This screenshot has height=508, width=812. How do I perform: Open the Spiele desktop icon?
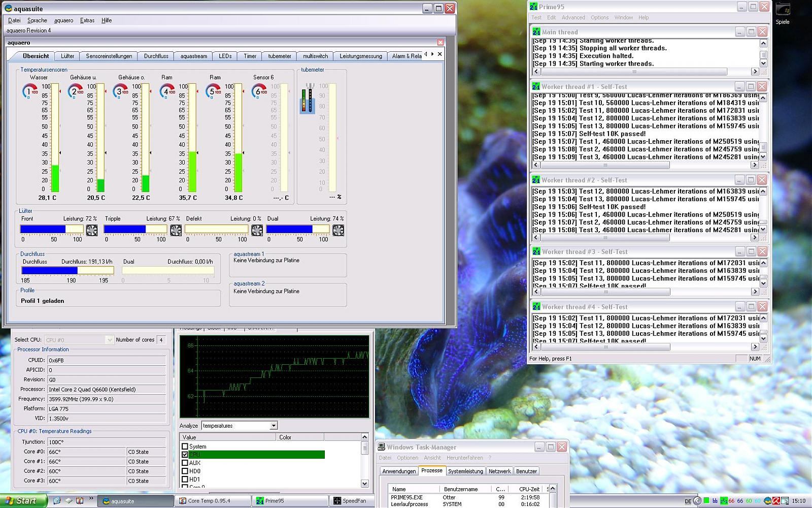tap(783, 14)
